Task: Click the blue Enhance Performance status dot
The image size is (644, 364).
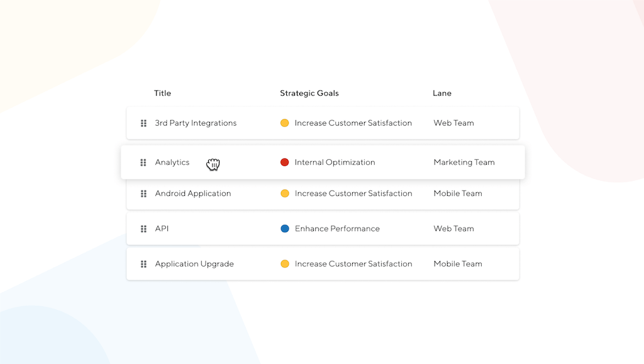Action: pyautogui.click(x=286, y=228)
